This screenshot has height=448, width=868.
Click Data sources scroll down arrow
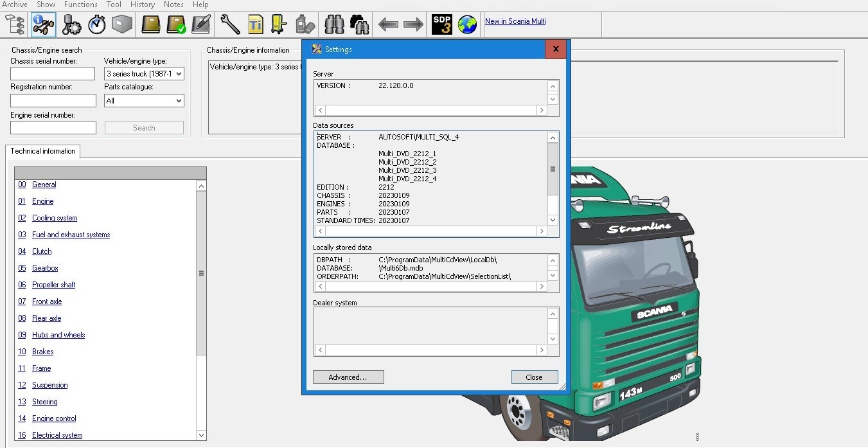coord(553,220)
